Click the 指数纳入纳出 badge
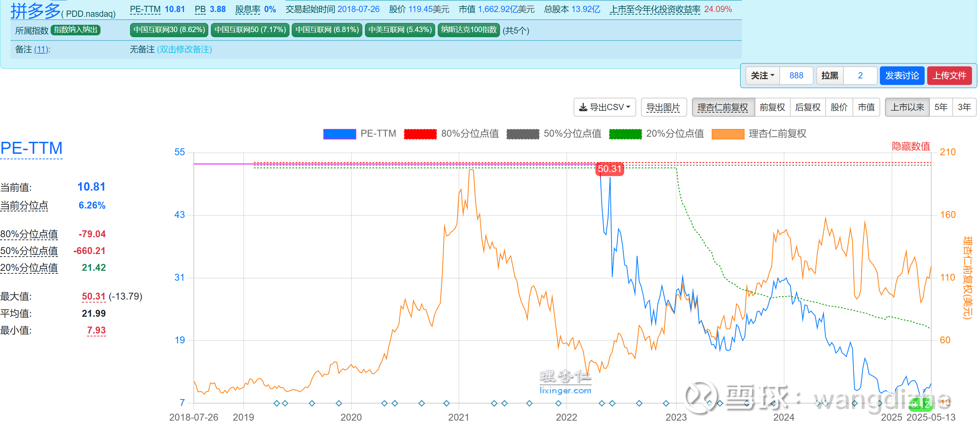This screenshot has height=429, width=980. coord(75,30)
